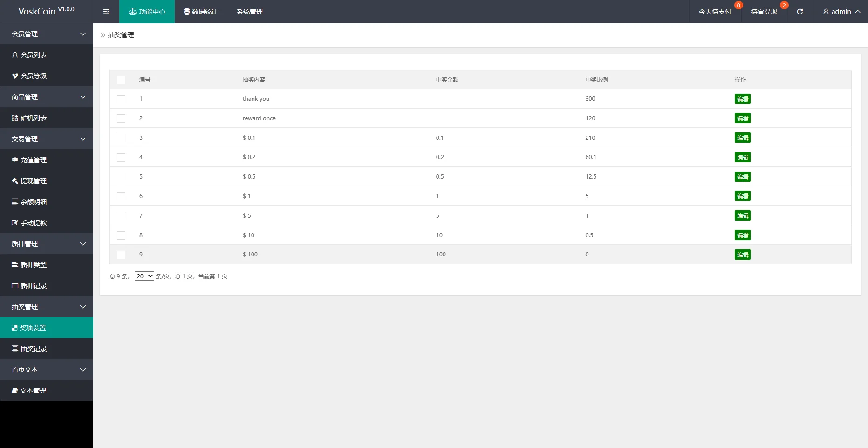The height and width of the screenshot is (448, 868).
Task: Expand the admin user menu
Action: (x=841, y=12)
